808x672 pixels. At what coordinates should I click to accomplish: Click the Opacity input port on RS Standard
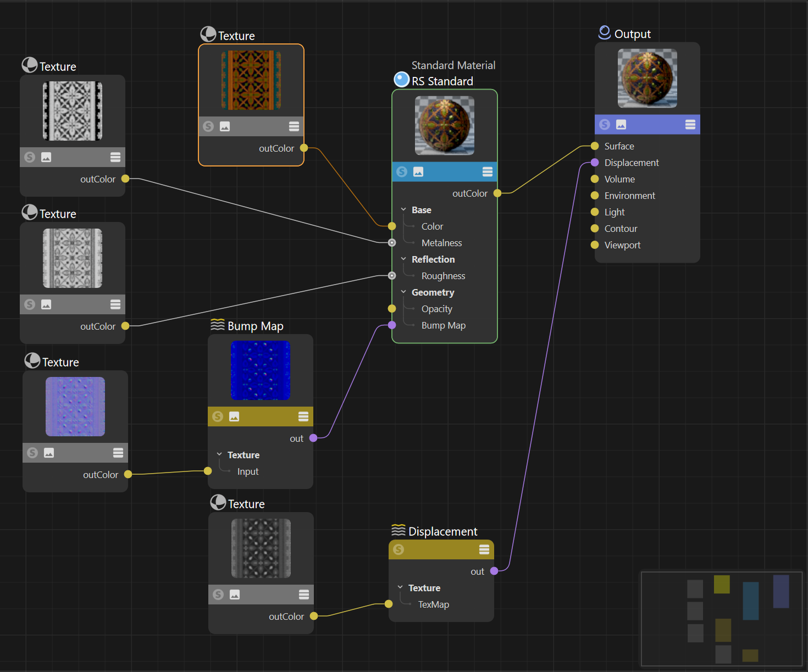[x=392, y=309]
